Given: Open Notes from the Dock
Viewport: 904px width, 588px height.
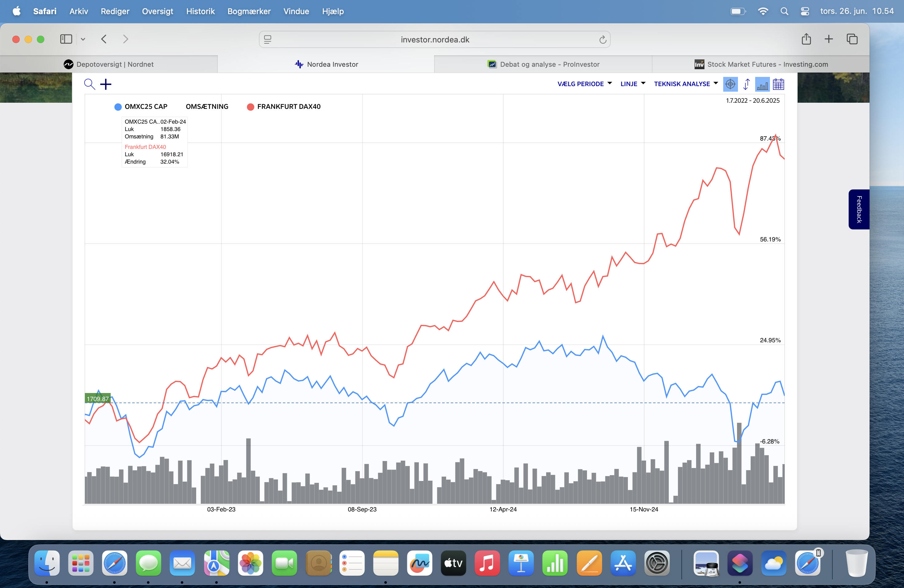Looking at the screenshot, I should click(386, 563).
